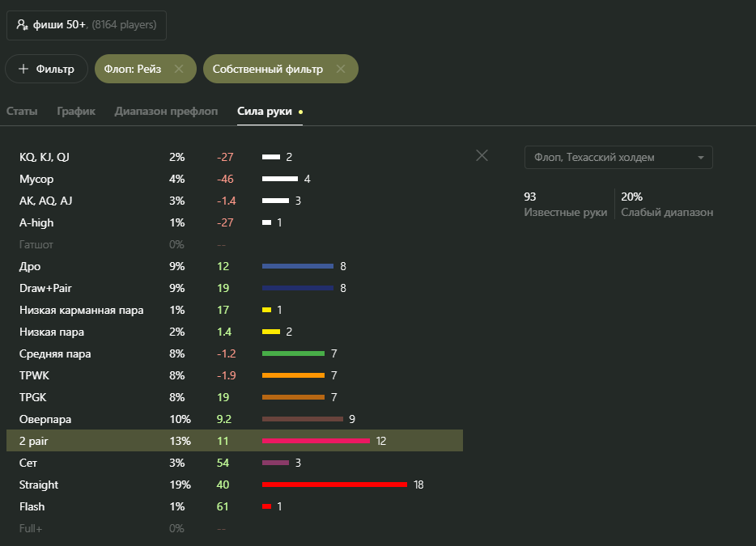Image resolution: width=756 pixels, height=546 pixels.
Task: Close the hand strength panel with X
Action: click(x=482, y=155)
